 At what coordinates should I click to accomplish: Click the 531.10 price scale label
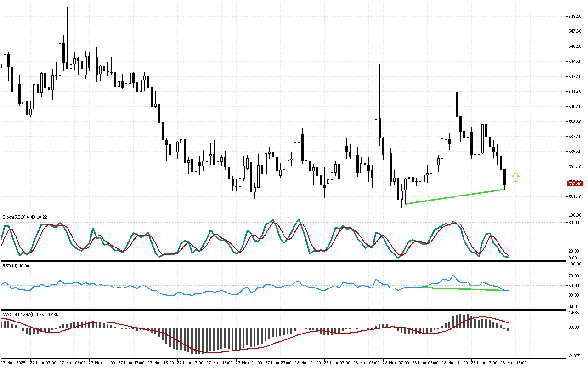point(575,197)
